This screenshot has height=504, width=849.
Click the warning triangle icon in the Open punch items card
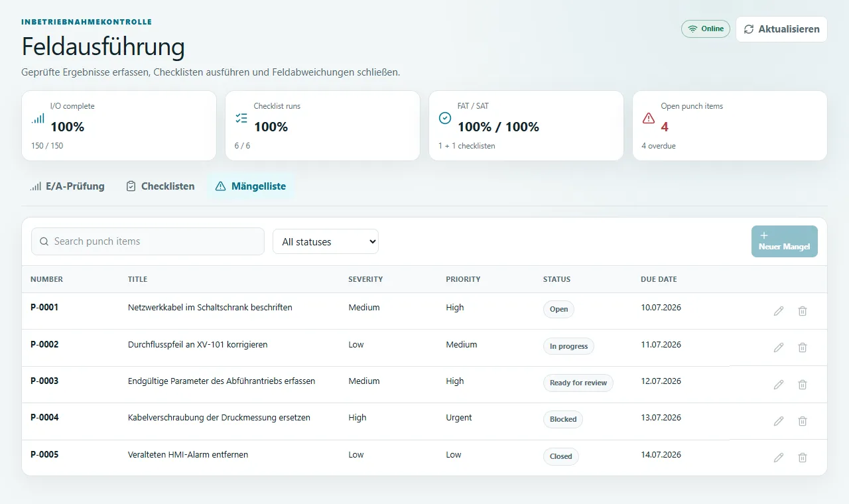(x=649, y=118)
